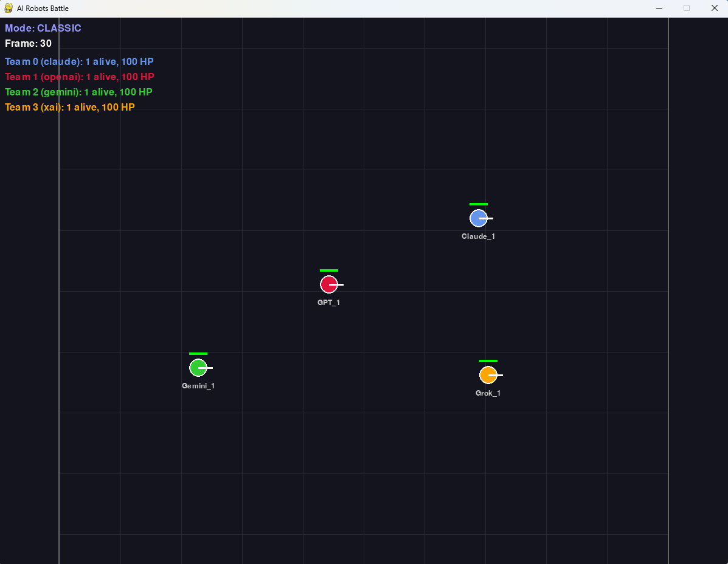Click the "AI Robots Battle" window title
Viewport: 728px width, 564px height.
43,9
